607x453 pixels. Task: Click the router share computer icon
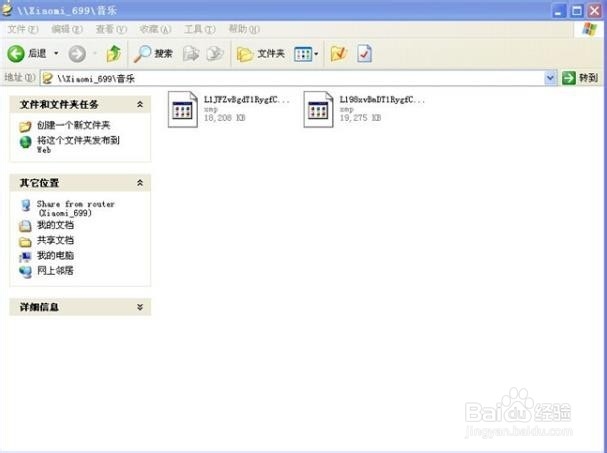coord(26,205)
